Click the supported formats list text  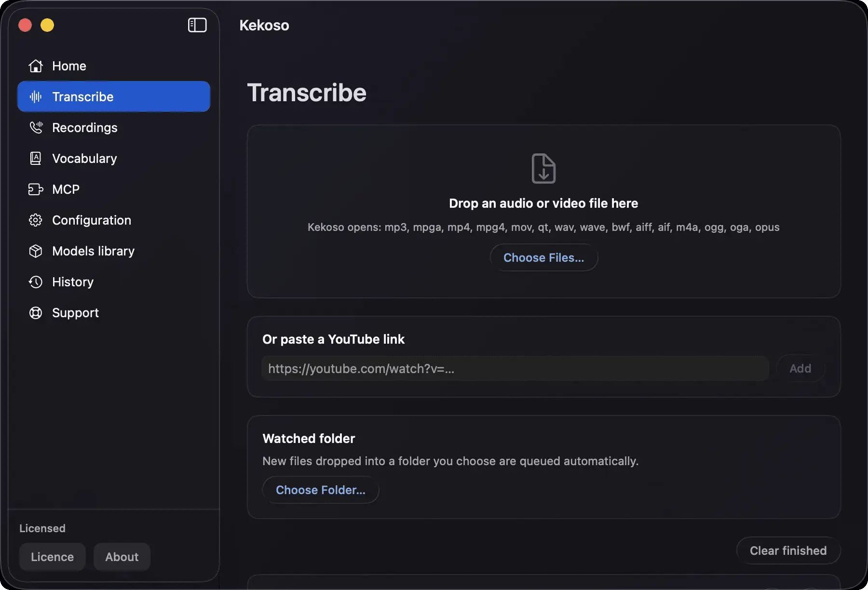(543, 227)
